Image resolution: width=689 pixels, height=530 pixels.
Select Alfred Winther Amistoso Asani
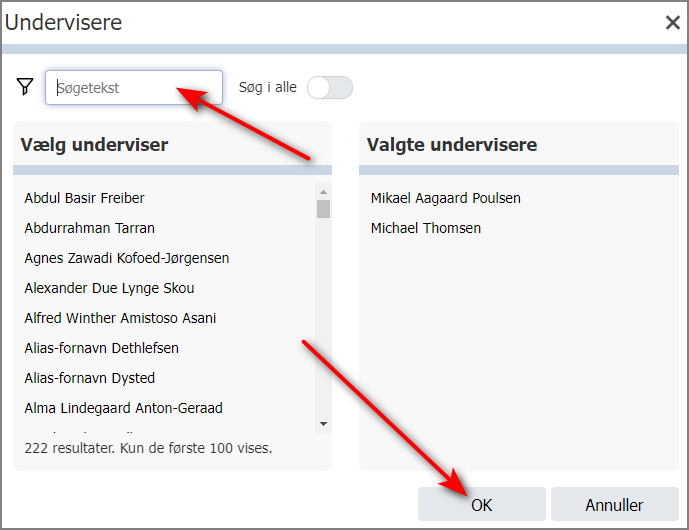pos(120,318)
